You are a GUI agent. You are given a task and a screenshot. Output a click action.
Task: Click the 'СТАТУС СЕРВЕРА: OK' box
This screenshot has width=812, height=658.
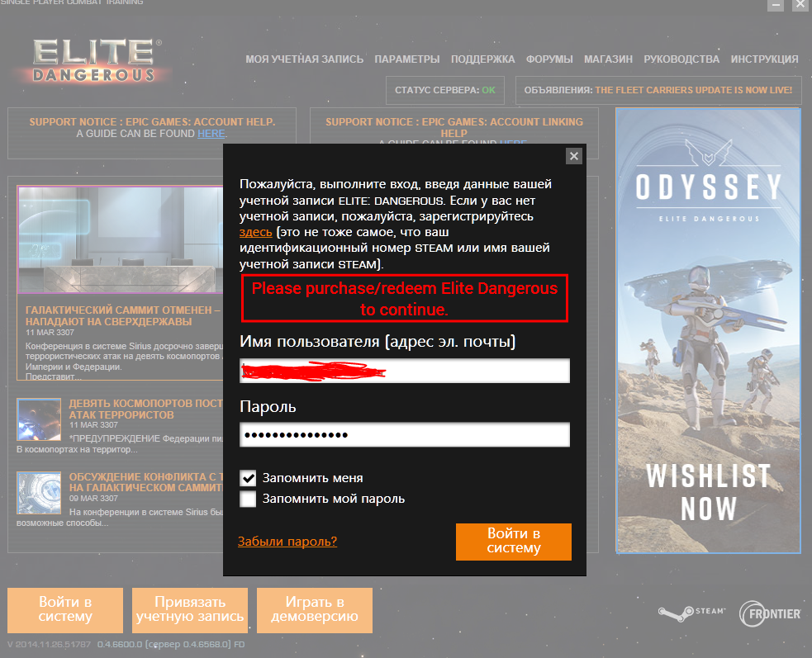[445, 90]
